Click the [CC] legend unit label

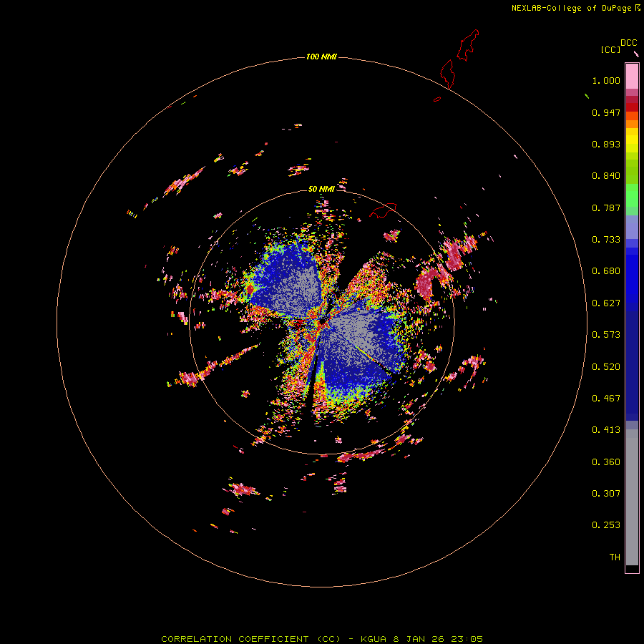pos(610,49)
